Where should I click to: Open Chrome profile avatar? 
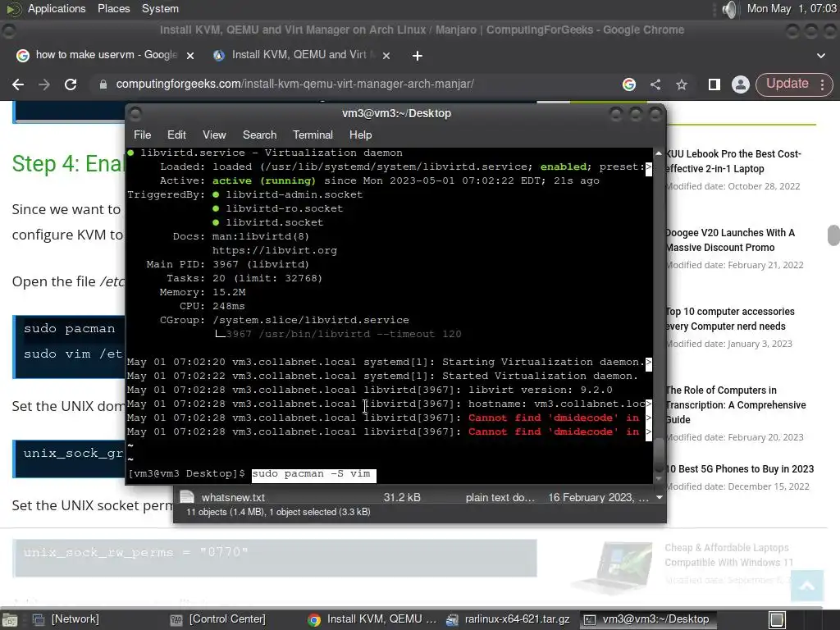(741, 84)
